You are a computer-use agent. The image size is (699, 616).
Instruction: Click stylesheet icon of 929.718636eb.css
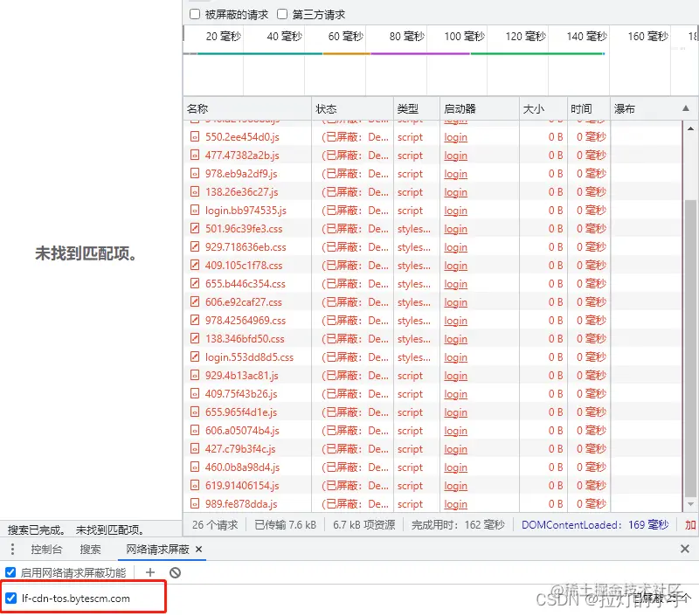195,247
